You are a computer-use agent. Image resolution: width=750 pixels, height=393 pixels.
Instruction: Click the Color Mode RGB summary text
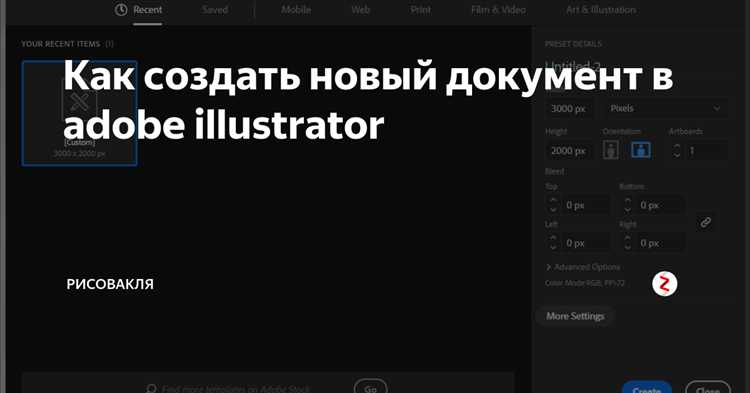[585, 283]
